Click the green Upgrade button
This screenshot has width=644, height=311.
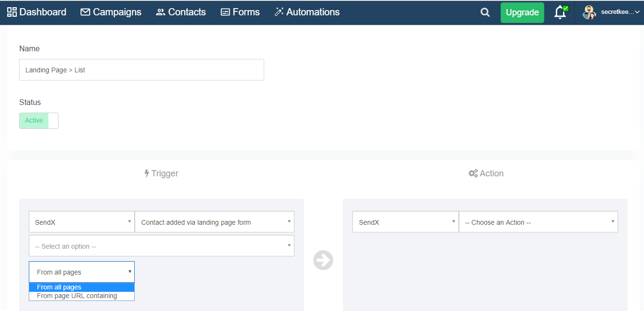pyautogui.click(x=522, y=12)
